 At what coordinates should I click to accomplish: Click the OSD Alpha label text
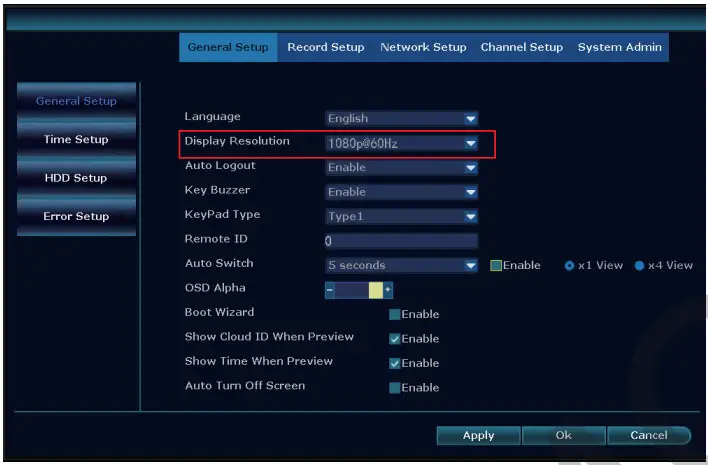tap(215, 288)
